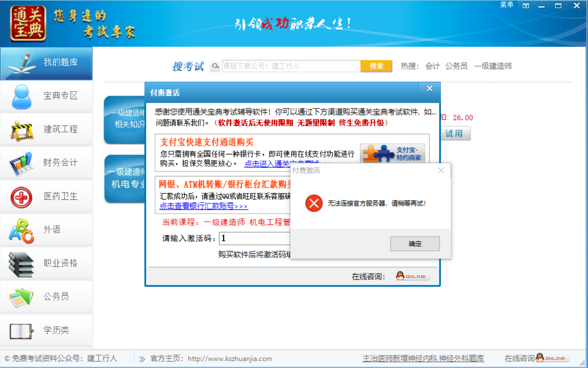This screenshot has height=368, width=588.
Task: Select the 宝典专区 blue user icon
Action: click(x=22, y=97)
